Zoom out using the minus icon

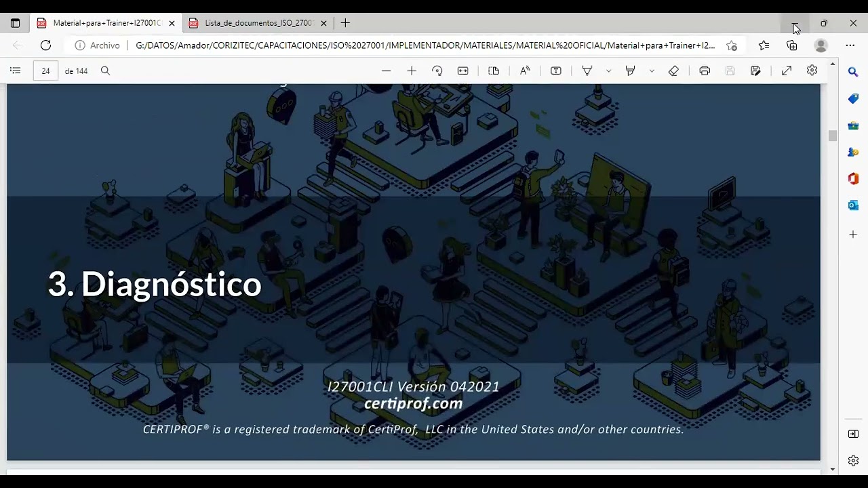point(386,70)
